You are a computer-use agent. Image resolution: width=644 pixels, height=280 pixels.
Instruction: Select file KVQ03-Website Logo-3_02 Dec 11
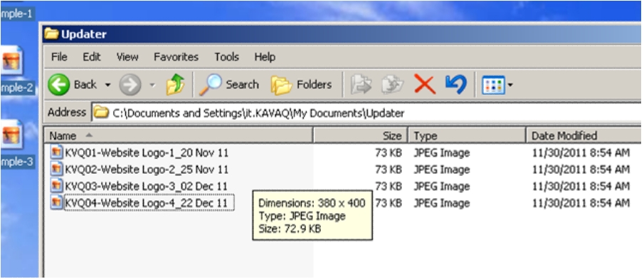coord(146,186)
